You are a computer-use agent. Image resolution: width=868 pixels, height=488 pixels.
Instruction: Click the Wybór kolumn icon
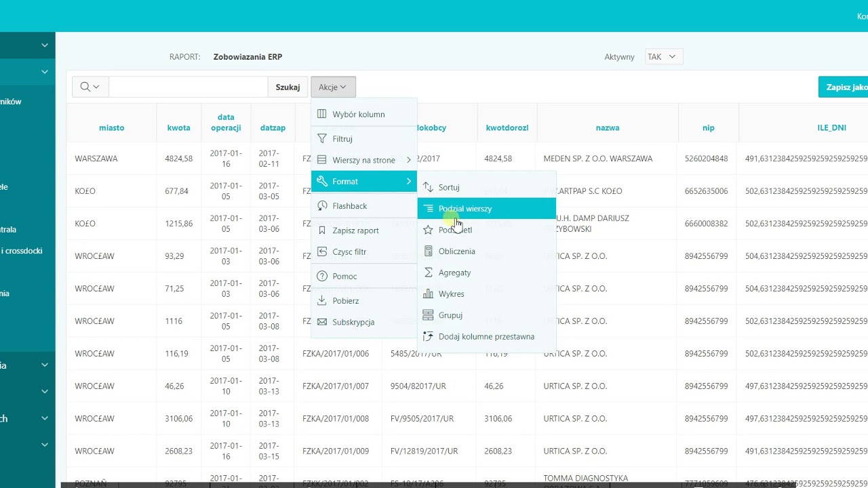coord(322,115)
